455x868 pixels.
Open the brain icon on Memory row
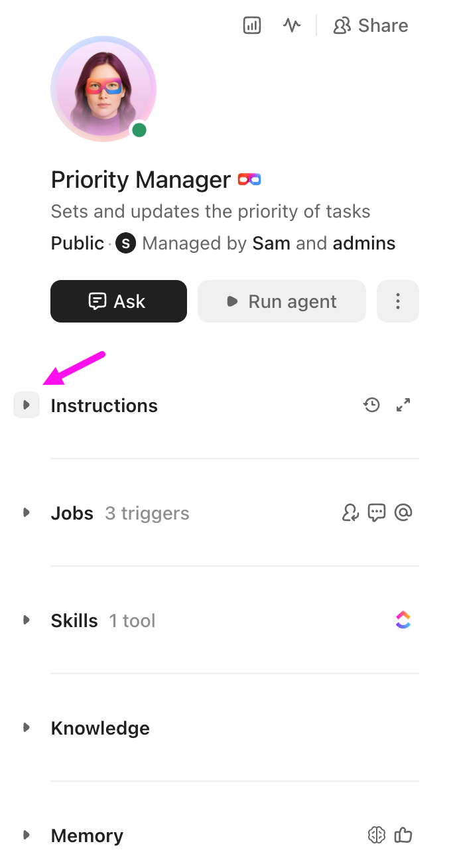[376, 835]
